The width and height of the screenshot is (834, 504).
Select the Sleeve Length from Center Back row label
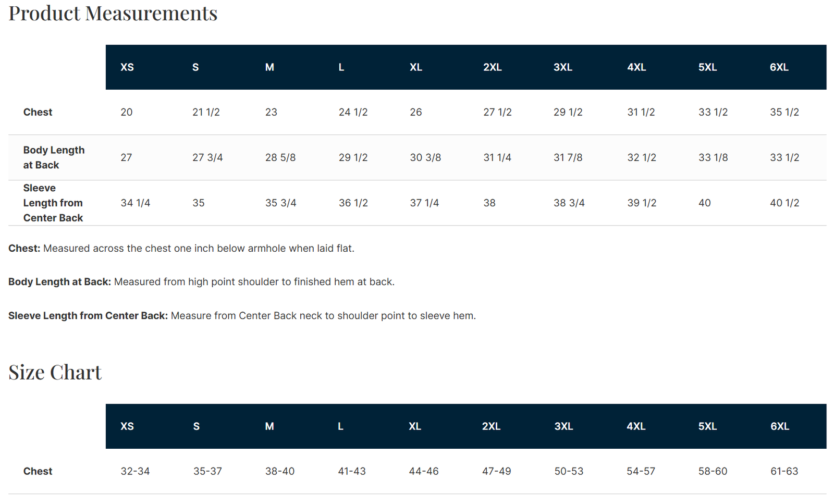pyautogui.click(x=53, y=203)
